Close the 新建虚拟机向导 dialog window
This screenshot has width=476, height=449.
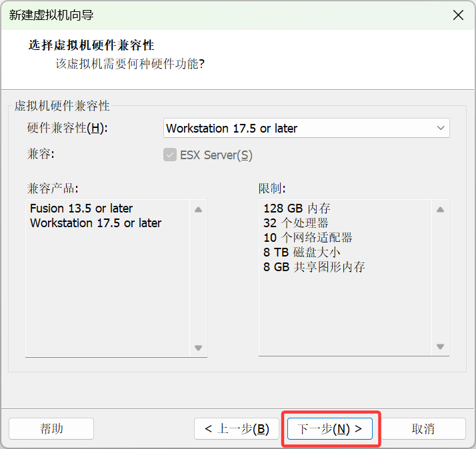[x=458, y=15]
